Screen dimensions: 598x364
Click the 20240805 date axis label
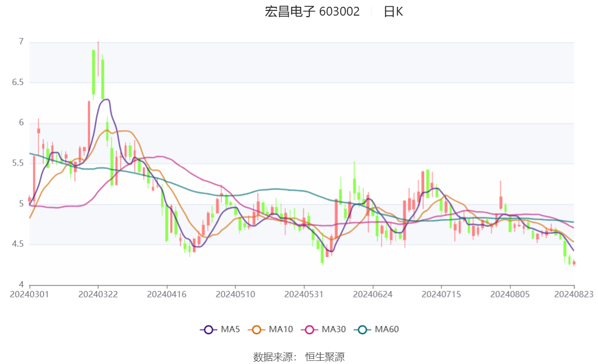[510, 294]
